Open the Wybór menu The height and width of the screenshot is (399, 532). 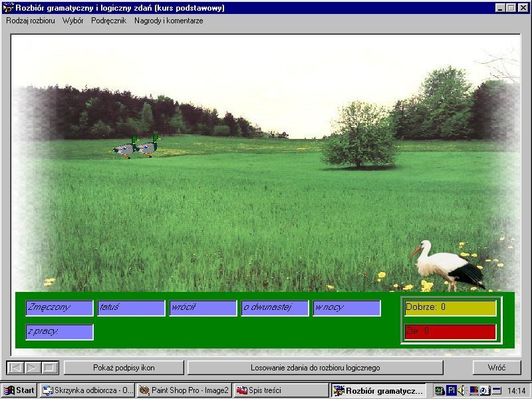(x=73, y=21)
